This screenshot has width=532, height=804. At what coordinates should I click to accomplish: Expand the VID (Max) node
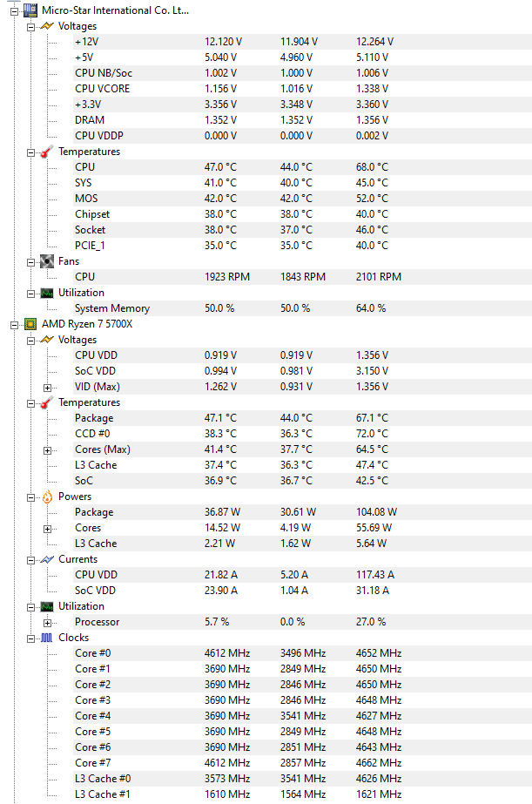(47, 388)
